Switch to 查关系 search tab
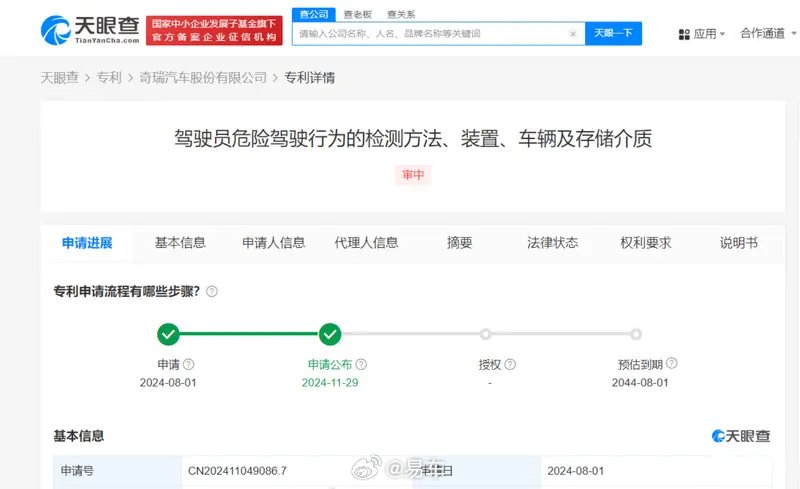This screenshot has height=489, width=800. click(x=401, y=14)
